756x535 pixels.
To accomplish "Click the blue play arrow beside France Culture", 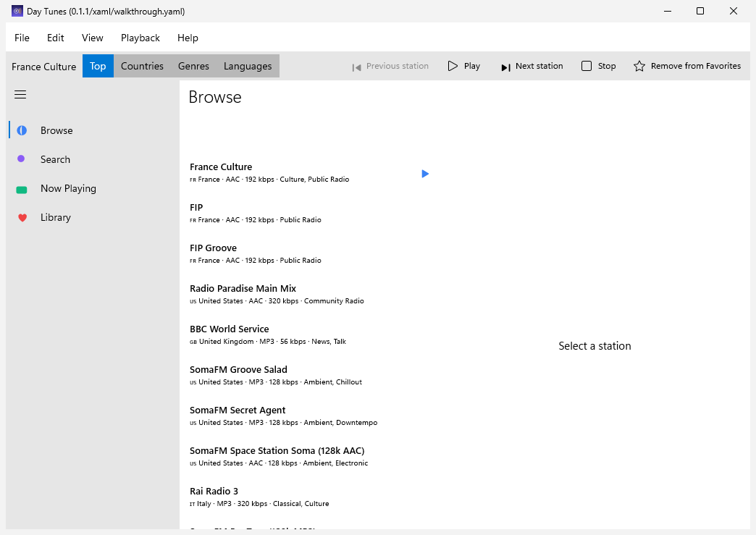I will (x=425, y=174).
